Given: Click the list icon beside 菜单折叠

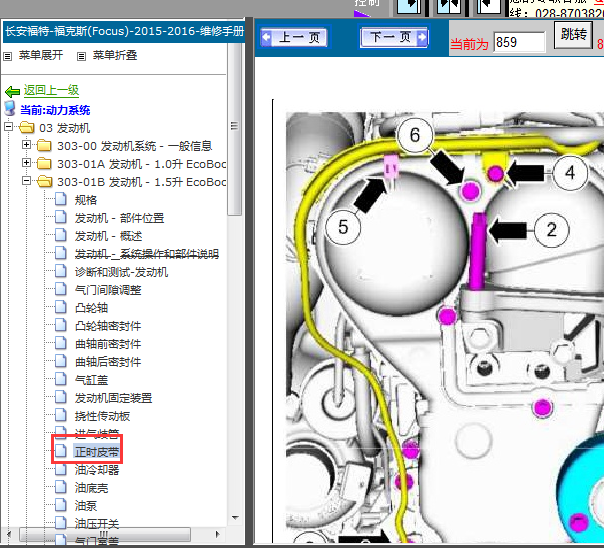Looking at the screenshot, I should [81, 57].
